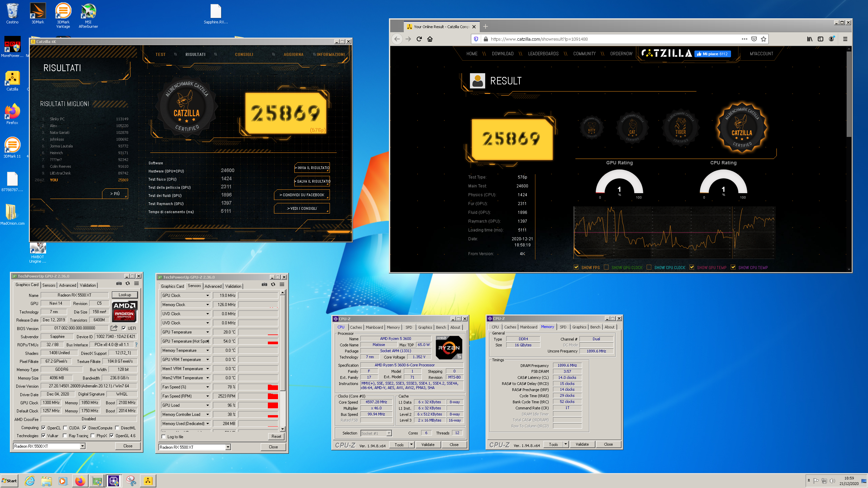Click the Lookup button in GPU-Z
The height and width of the screenshot is (488, 868).
pos(124,295)
